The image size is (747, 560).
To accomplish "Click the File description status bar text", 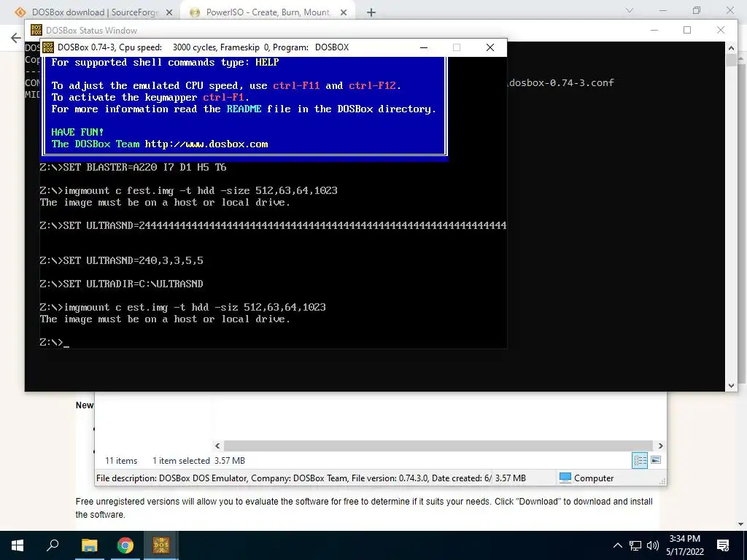I will click(293, 478).
